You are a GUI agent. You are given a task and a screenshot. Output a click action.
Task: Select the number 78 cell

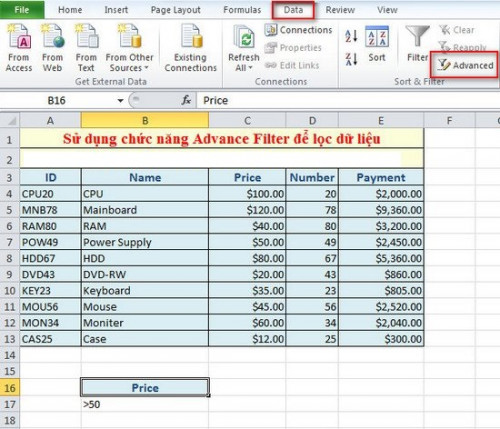click(312, 210)
